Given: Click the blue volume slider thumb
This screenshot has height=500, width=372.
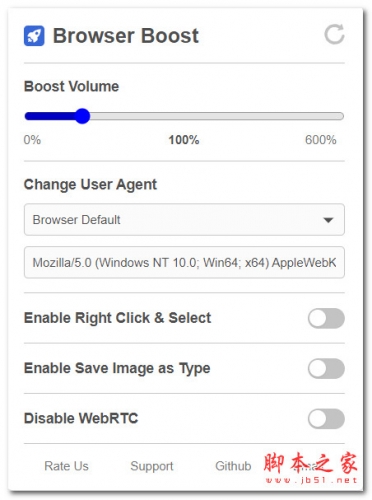Looking at the screenshot, I should pos(82,116).
